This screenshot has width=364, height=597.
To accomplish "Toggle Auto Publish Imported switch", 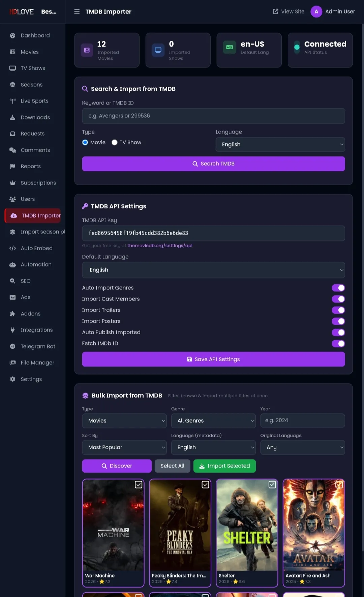I will [x=338, y=332].
